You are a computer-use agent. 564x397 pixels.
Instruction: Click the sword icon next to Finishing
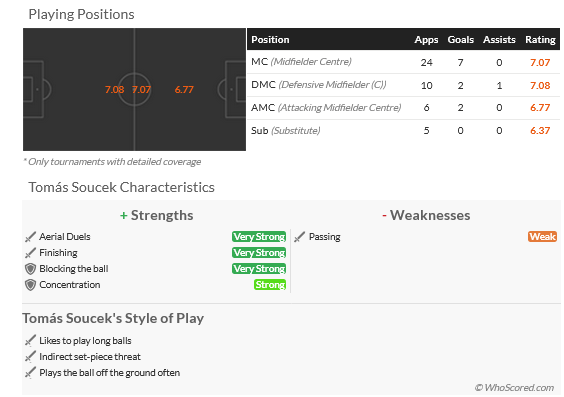coord(31,253)
